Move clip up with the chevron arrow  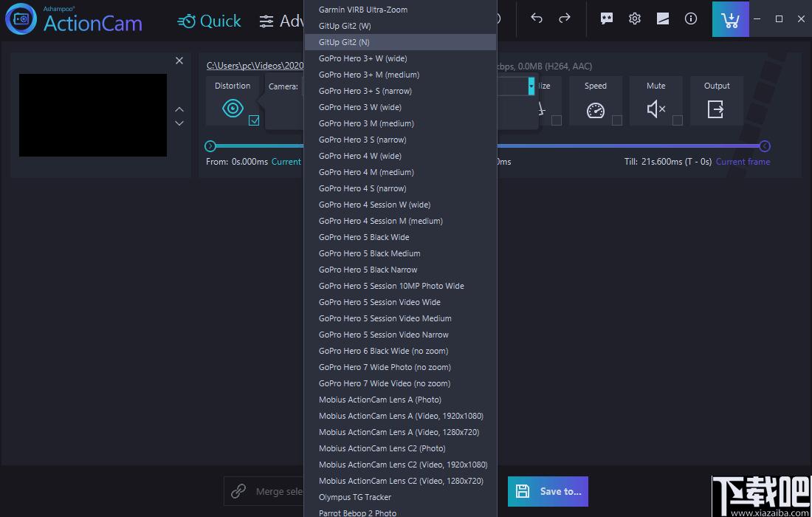[179, 109]
